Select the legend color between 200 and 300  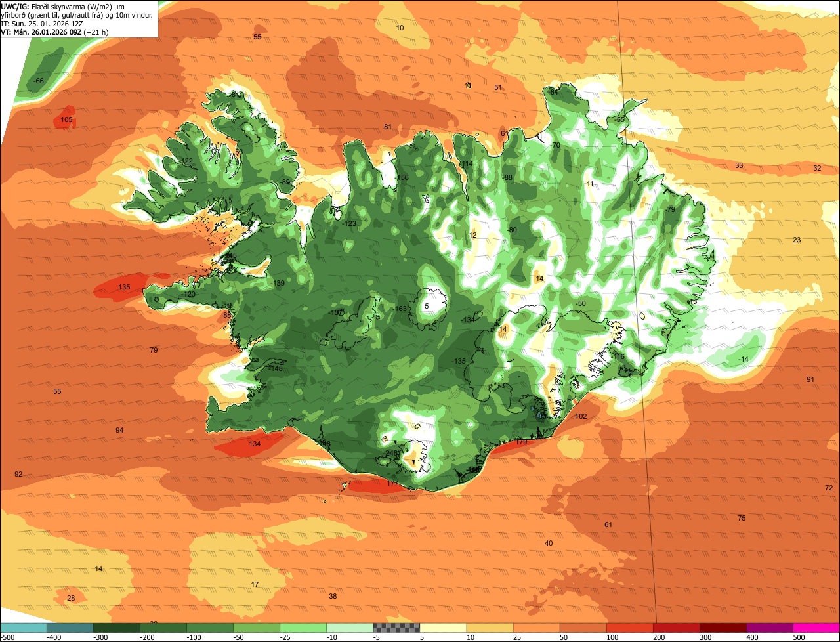click(677, 628)
